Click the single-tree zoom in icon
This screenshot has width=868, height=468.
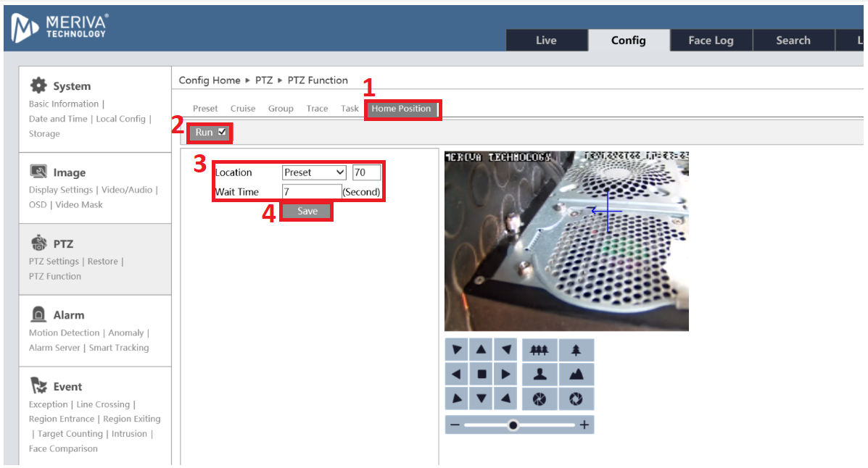[x=576, y=350]
